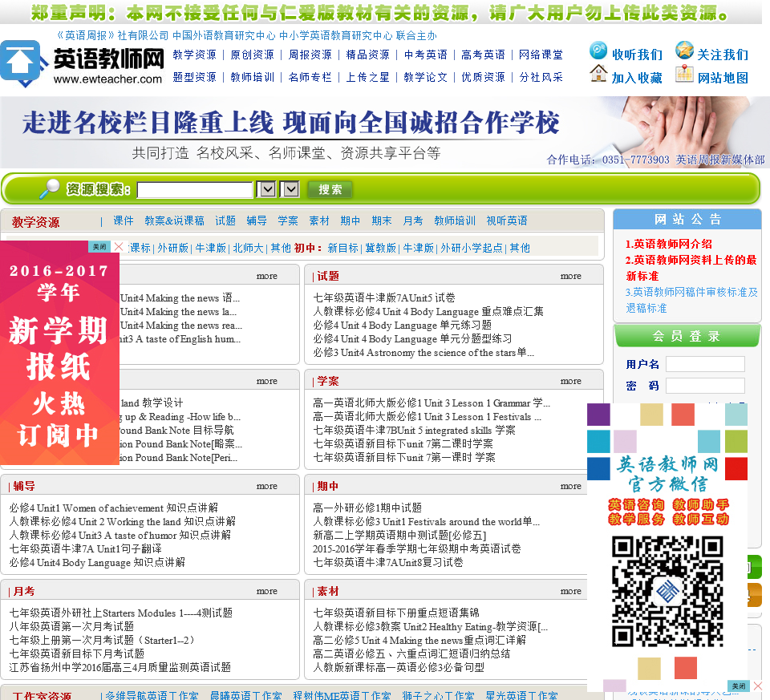770x700 pixels.
Task: Open announcement 1.英语教师网介绍
Action: (668, 244)
